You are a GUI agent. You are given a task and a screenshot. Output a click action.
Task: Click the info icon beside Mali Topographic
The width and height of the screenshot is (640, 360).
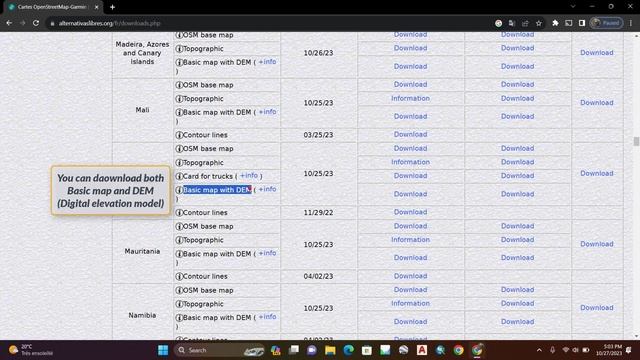coord(179,99)
